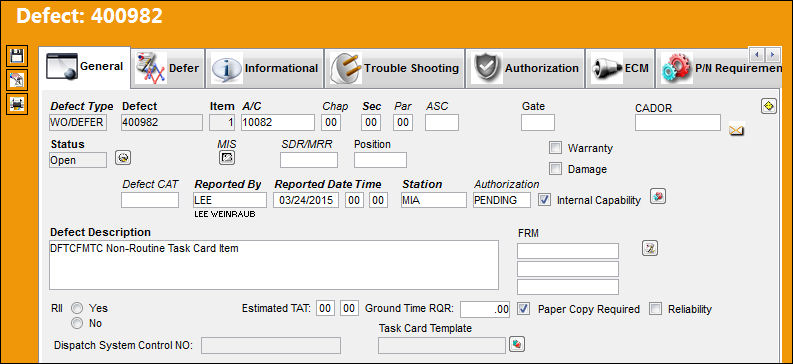This screenshot has height=364, width=793.
Task: Open the Defer tab
Action: (168, 68)
